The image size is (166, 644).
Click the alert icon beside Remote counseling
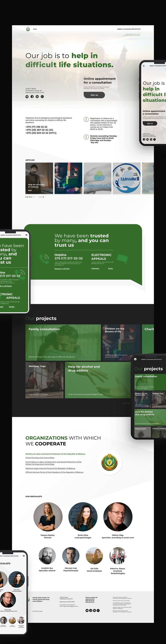tap(86, 137)
